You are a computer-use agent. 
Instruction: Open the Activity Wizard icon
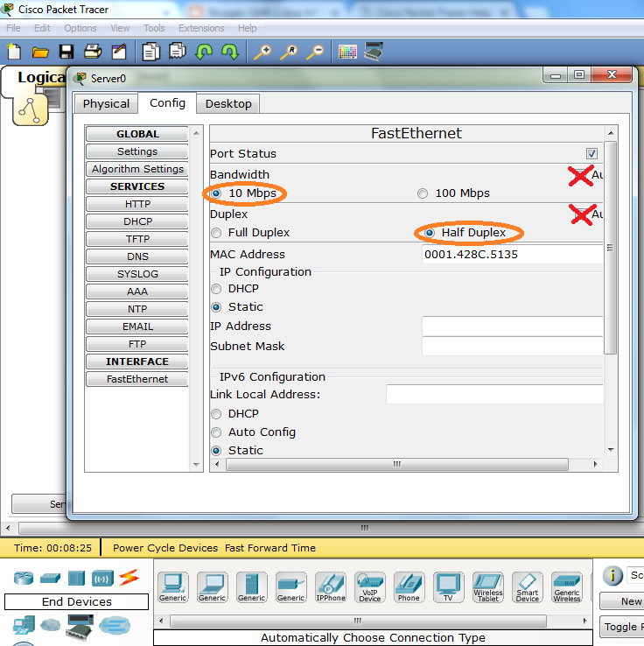pos(119,52)
